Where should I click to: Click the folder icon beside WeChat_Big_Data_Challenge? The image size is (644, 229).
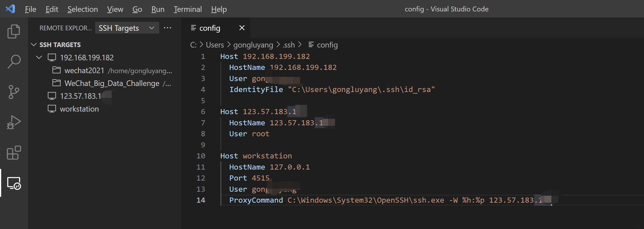coord(56,83)
